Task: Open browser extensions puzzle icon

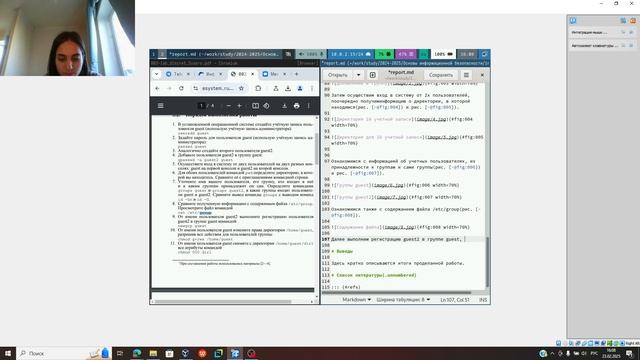Action: [x=258, y=88]
